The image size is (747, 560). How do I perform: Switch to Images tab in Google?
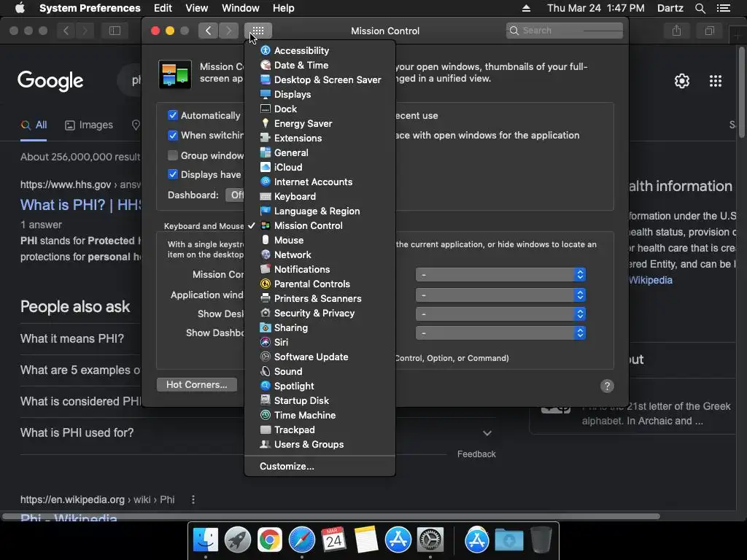tap(89, 125)
